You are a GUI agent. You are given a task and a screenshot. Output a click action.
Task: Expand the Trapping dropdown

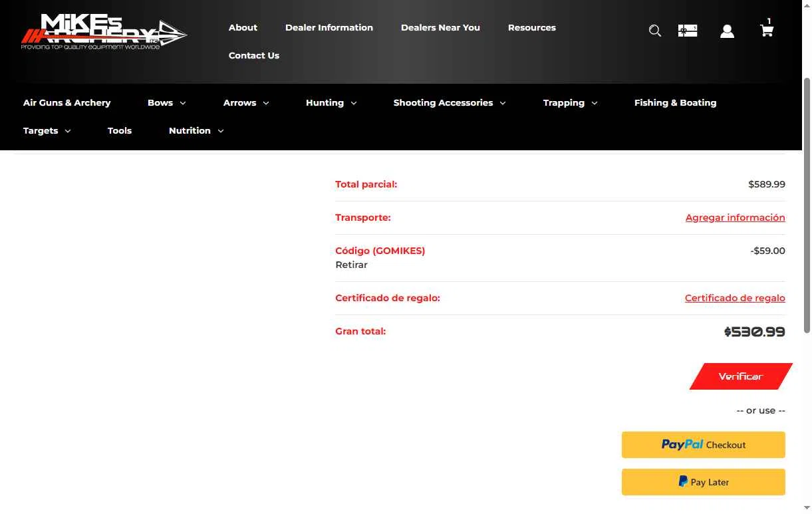click(x=570, y=102)
